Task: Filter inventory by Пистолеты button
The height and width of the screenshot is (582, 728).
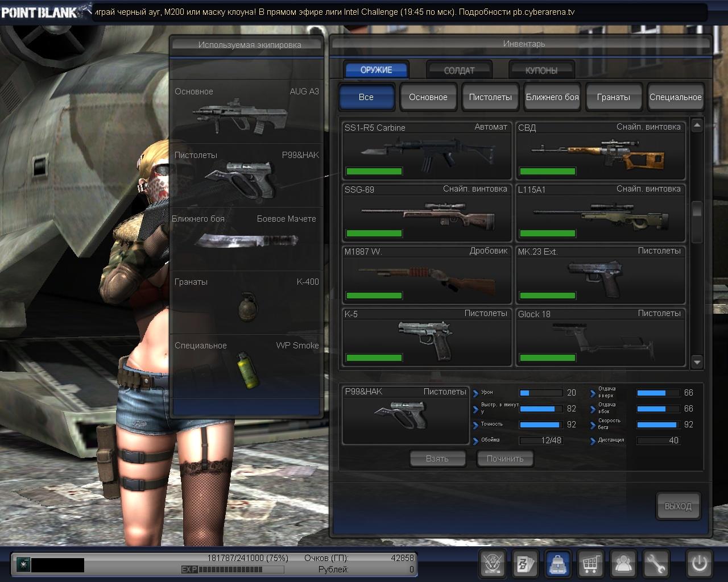Action: [x=490, y=97]
